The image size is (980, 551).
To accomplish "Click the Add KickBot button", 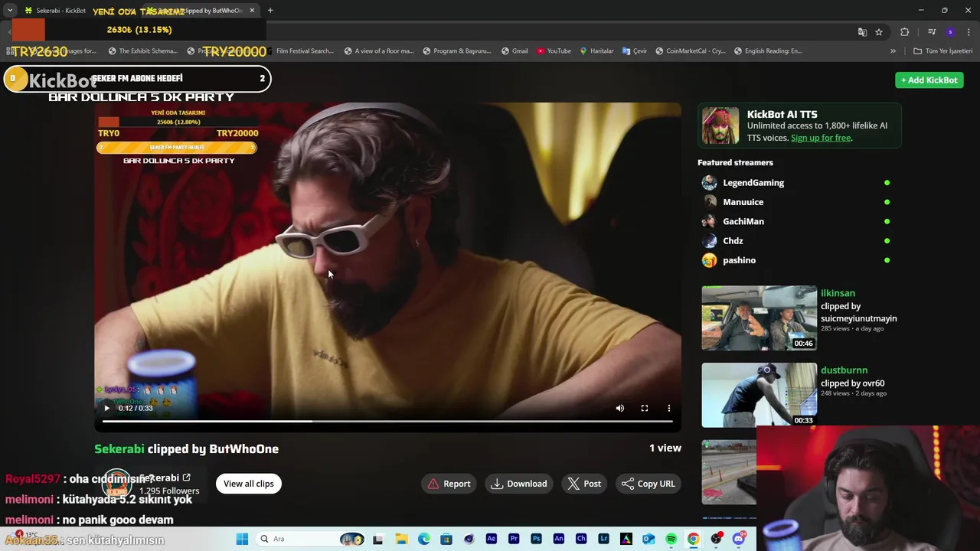I will (x=929, y=80).
